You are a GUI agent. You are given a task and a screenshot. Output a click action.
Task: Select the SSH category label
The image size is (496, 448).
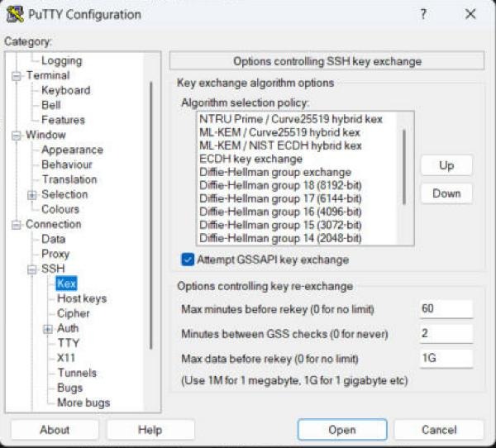(x=53, y=269)
